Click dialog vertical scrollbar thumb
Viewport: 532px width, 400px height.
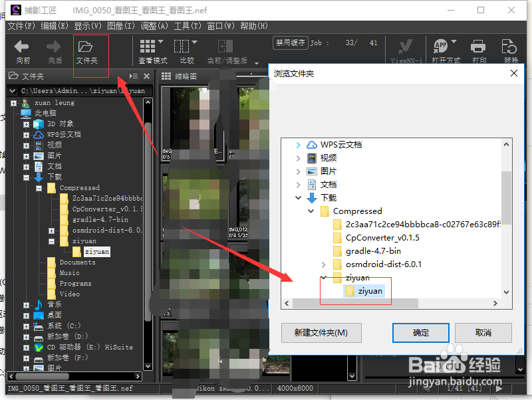(x=506, y=197)
